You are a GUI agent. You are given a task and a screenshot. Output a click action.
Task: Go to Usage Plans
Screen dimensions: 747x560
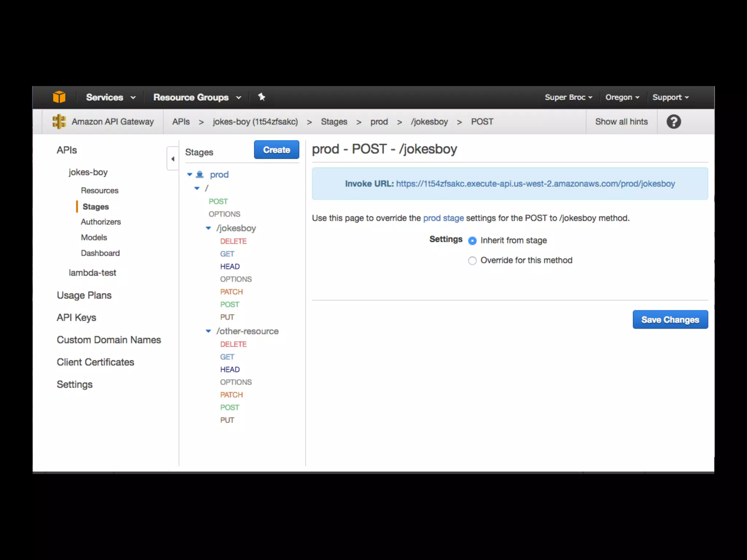(84, 295)
